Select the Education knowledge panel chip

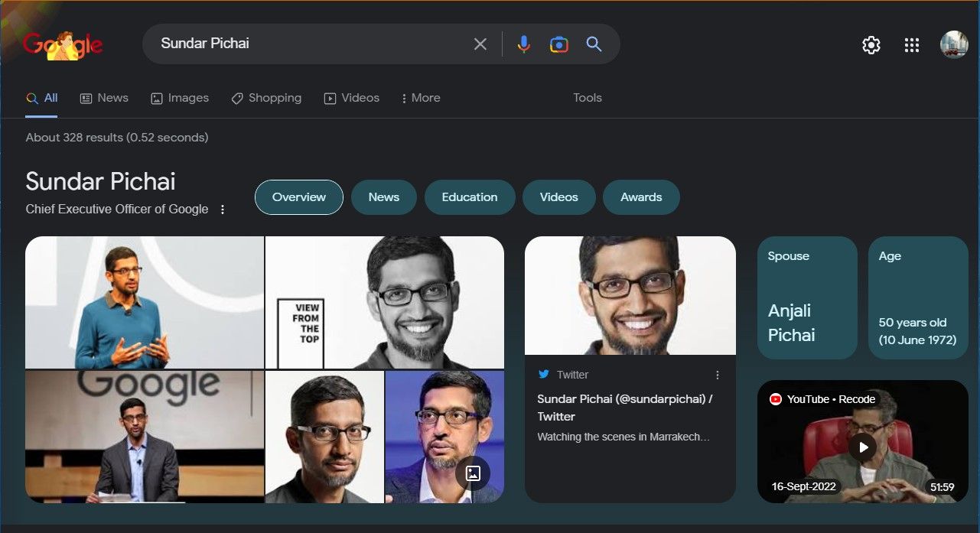click(469, 197)
